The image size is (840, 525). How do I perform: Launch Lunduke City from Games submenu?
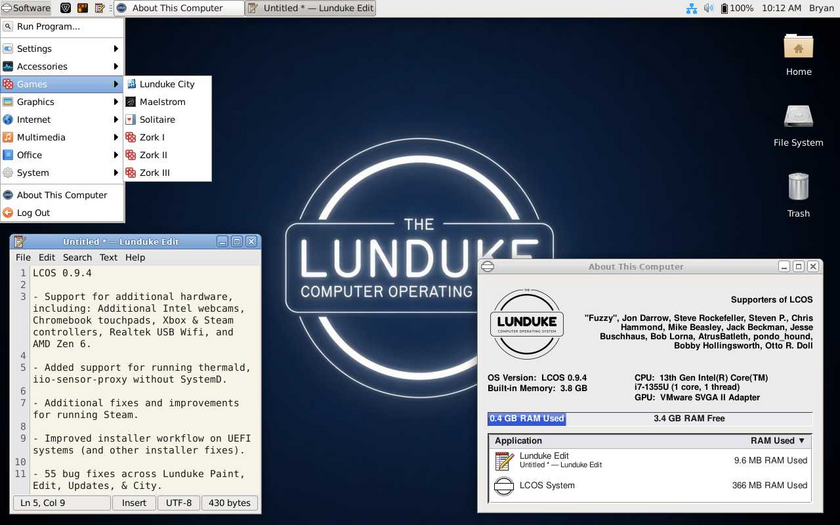[168, 84]
